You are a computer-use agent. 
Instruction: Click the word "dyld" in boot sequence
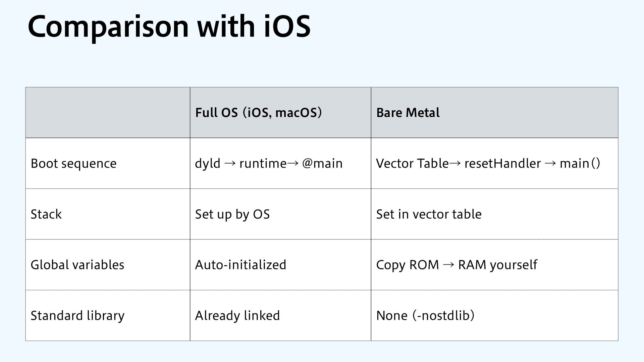208,164
